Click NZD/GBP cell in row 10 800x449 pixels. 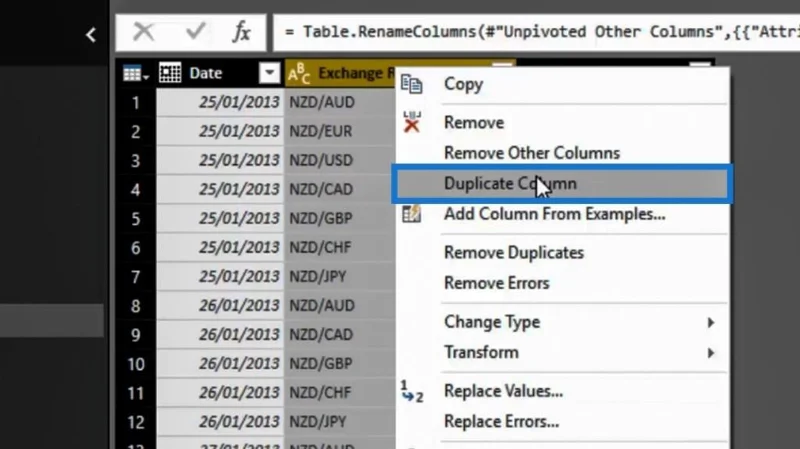(340, 364)
